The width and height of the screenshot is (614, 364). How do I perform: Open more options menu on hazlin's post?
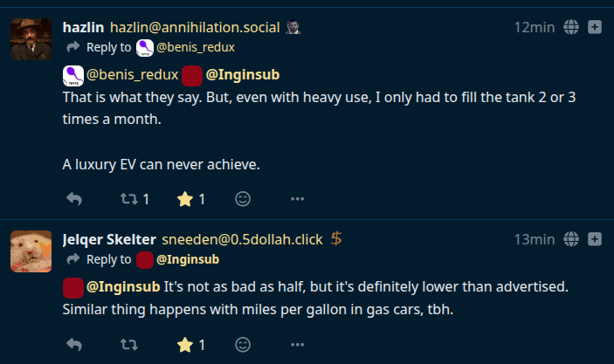coord(297,199)
